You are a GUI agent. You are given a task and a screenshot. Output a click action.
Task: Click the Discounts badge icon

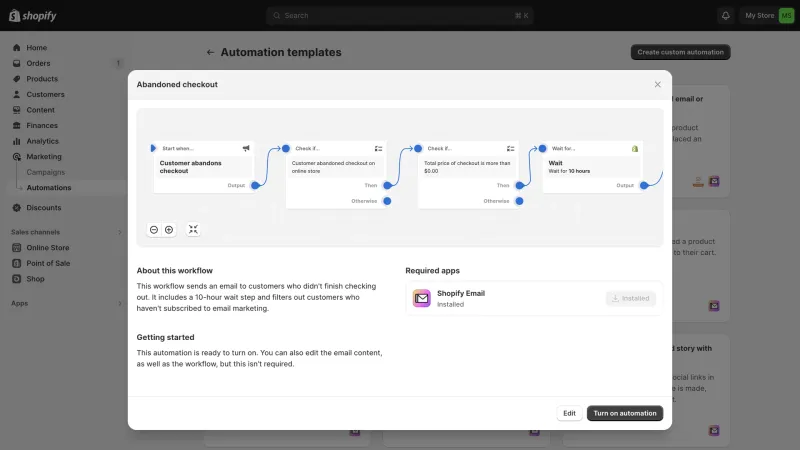coord(16,208)
